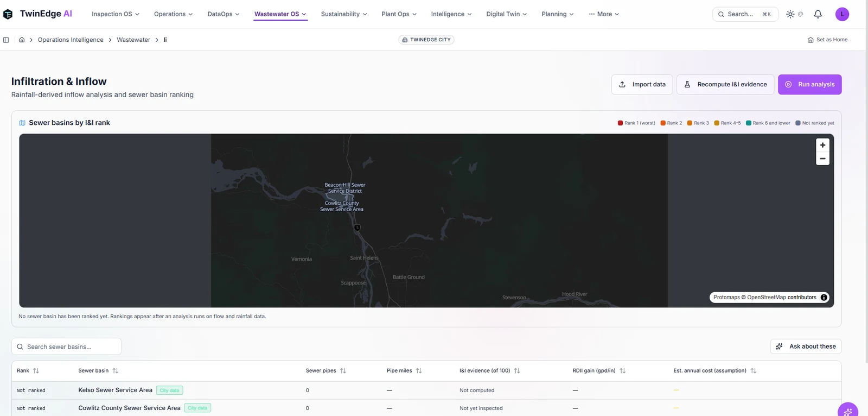Focus the Search sewer basins field
868x416 pixels.
coord(66,346)
